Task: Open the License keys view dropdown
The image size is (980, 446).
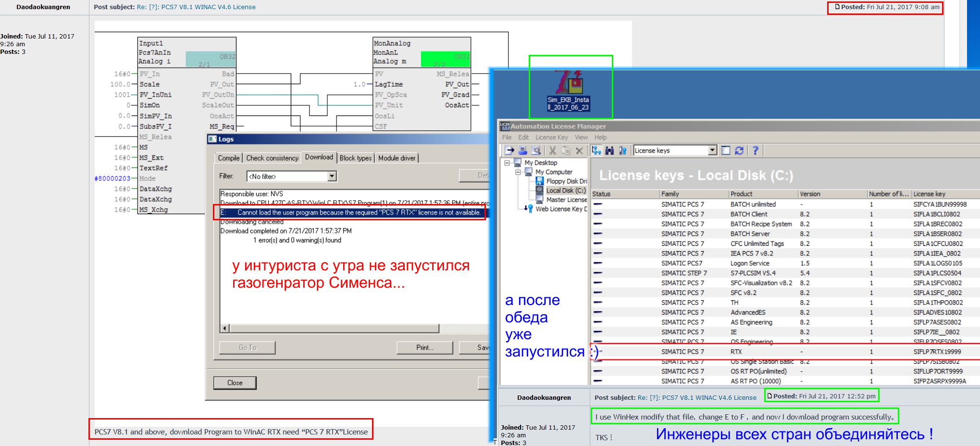Action: 712,151
